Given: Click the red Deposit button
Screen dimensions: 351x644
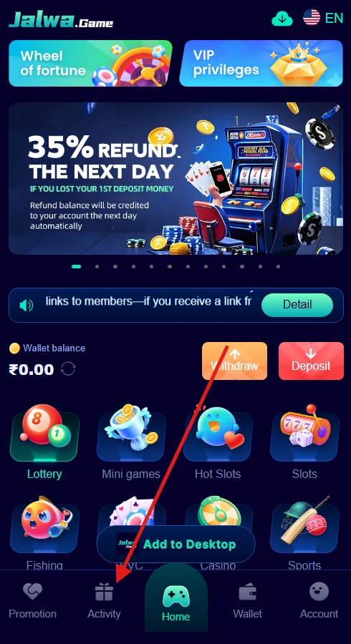Looking at the screenshot, I should coord(311,361).
